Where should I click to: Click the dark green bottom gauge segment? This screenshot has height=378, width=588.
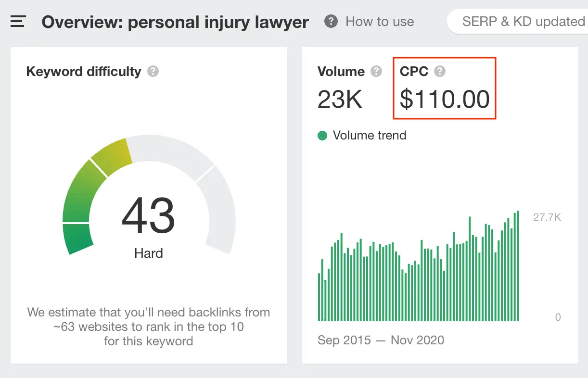[x=77, y=239]
